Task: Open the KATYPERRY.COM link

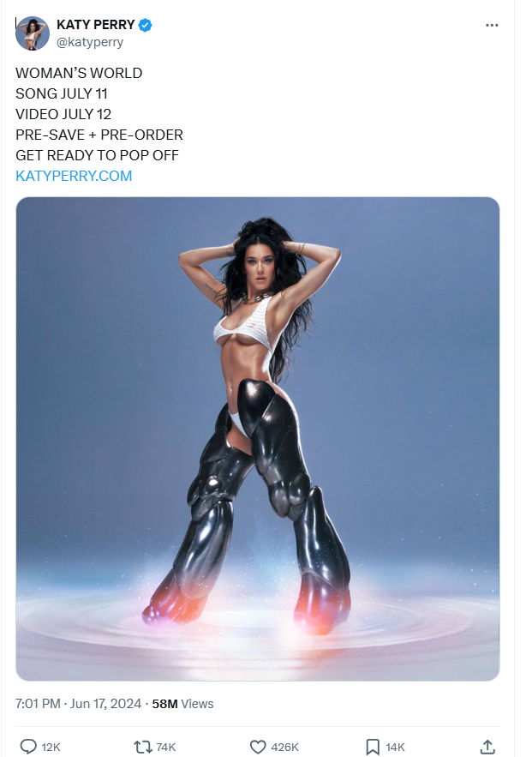Action: pyautogui.click(x=74, y=176)
